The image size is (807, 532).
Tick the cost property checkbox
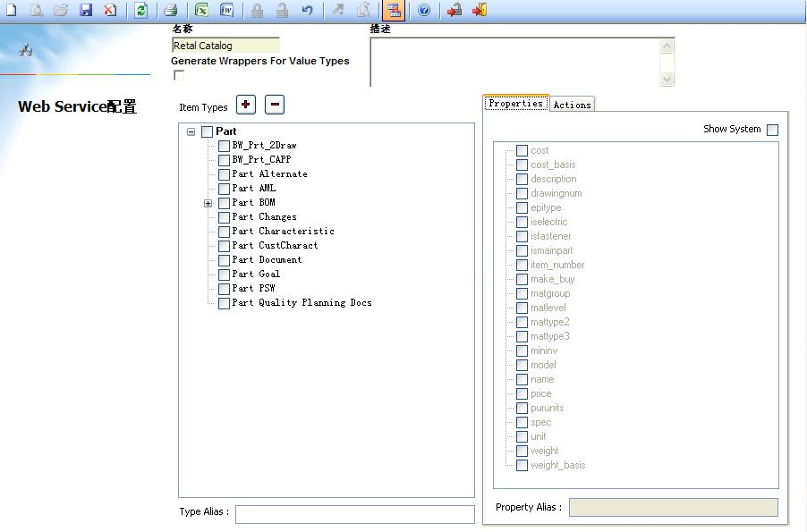coord(522,150)
